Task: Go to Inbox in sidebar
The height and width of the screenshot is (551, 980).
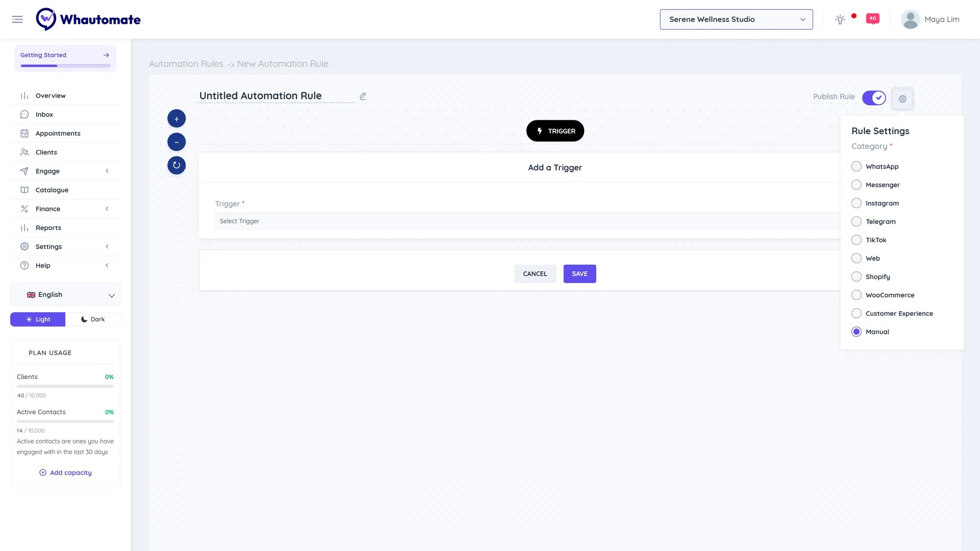Action: click(65, 115)
